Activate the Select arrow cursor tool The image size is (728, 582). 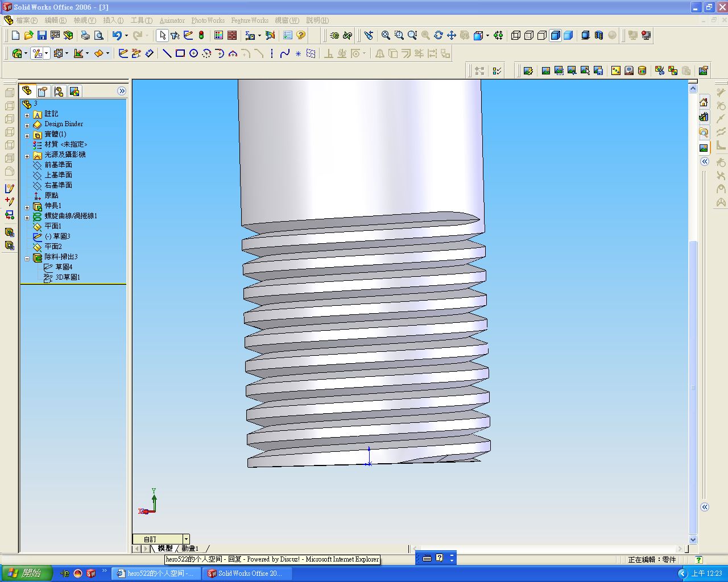point(162,35)
